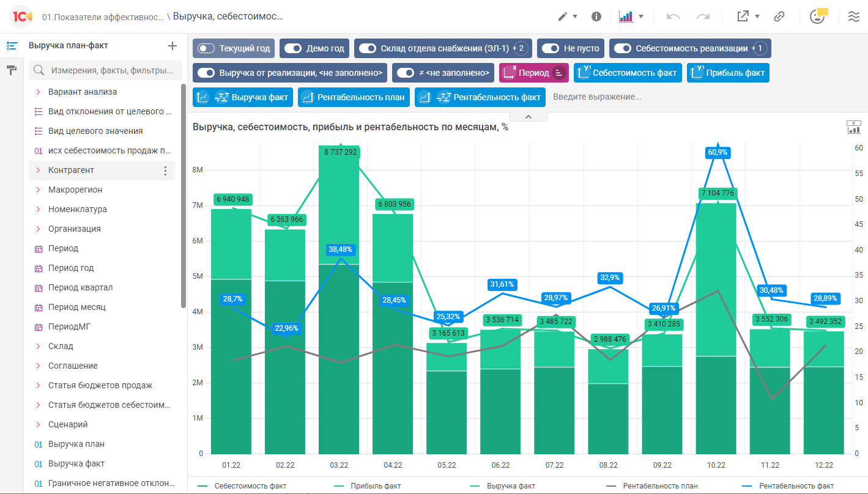868x494 pixels.
Task: Click the 03.22 column bar
Action: (x=339, y=300)
